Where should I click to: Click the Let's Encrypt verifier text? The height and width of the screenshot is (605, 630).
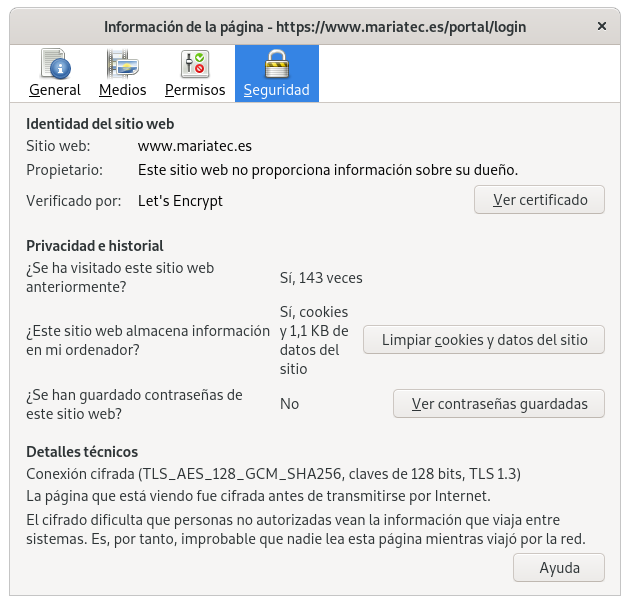(180, 201)
